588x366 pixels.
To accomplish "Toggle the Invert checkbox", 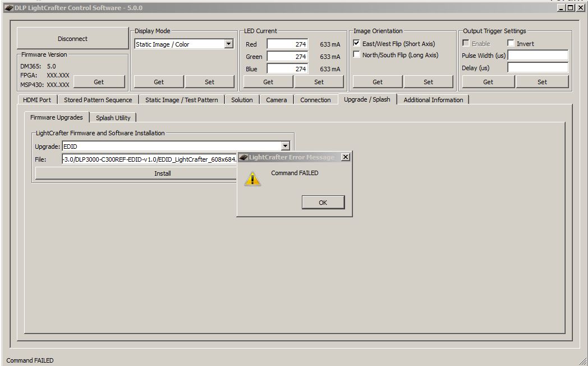I will [511, 43].
